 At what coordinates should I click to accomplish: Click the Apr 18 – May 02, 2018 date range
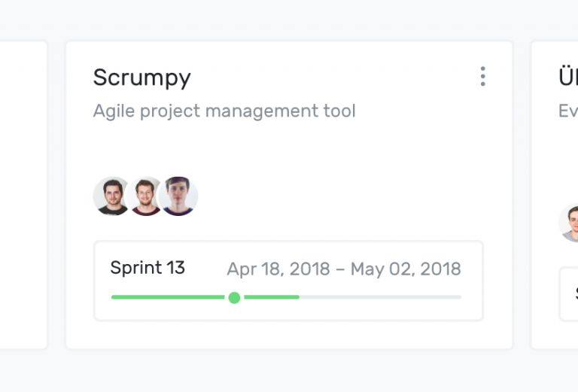click(x=343, y=269)
